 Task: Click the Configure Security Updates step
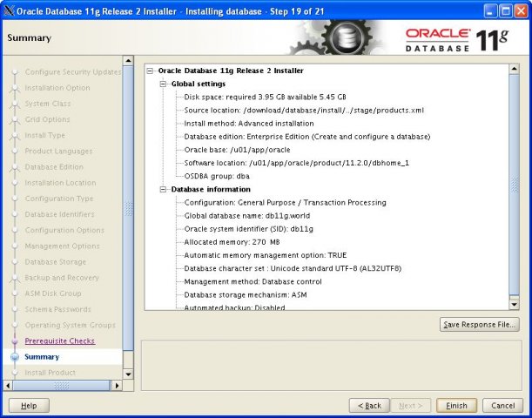click(x=73, y=72)
